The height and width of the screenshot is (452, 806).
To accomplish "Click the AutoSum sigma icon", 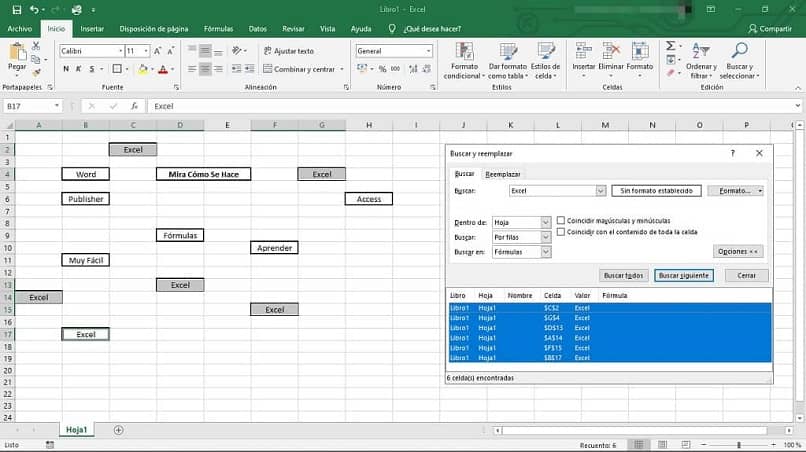I will coord(671,46).
